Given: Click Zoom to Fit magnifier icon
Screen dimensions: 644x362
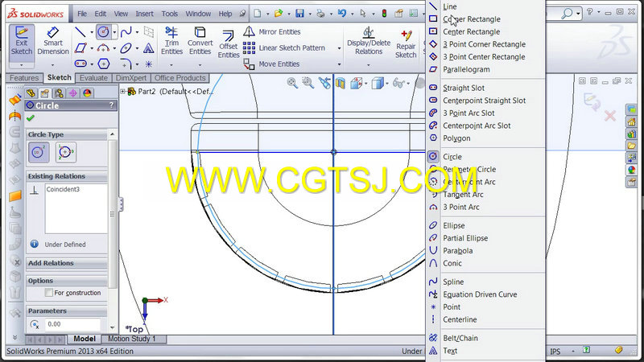Looking at the screenshot, I should pos(292,83).
